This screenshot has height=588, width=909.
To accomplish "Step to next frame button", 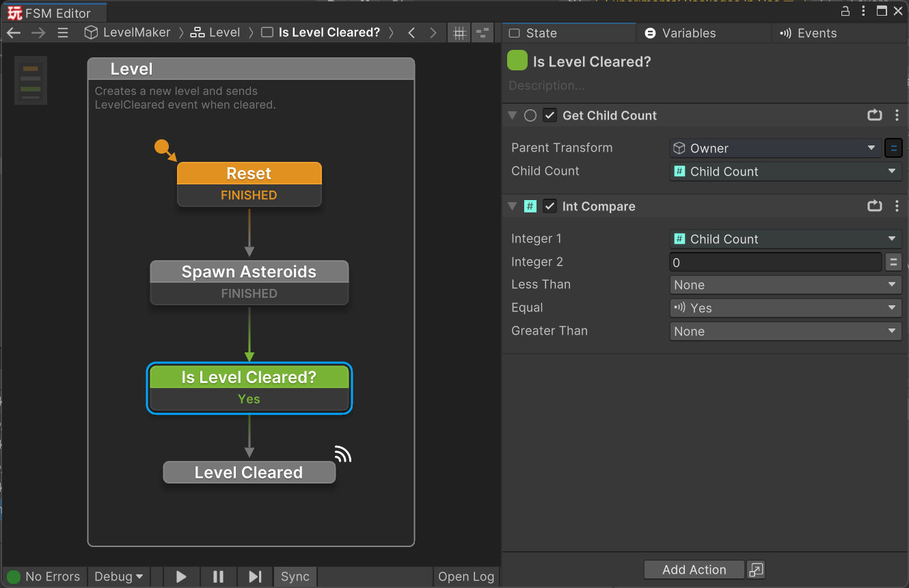I will click(255, 576).
